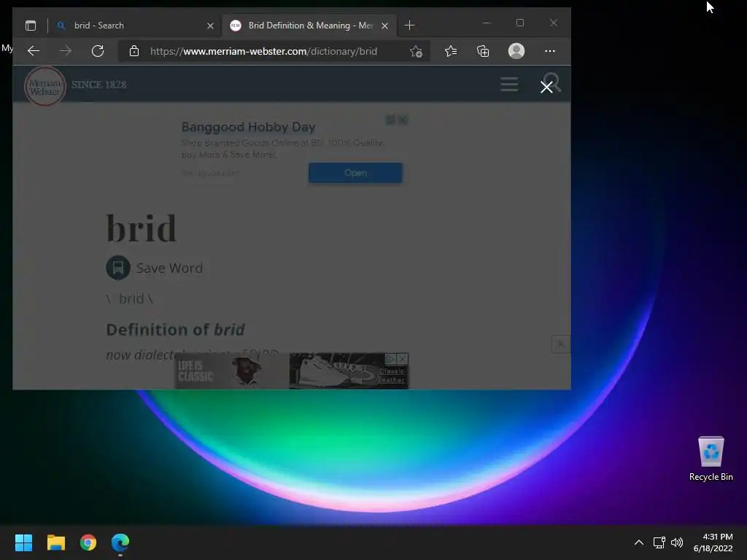747x560 pixels.
Task: Select the 'Brid Definition & Meaning' tab
Action: pyautogui.click(x=309, y=26)
